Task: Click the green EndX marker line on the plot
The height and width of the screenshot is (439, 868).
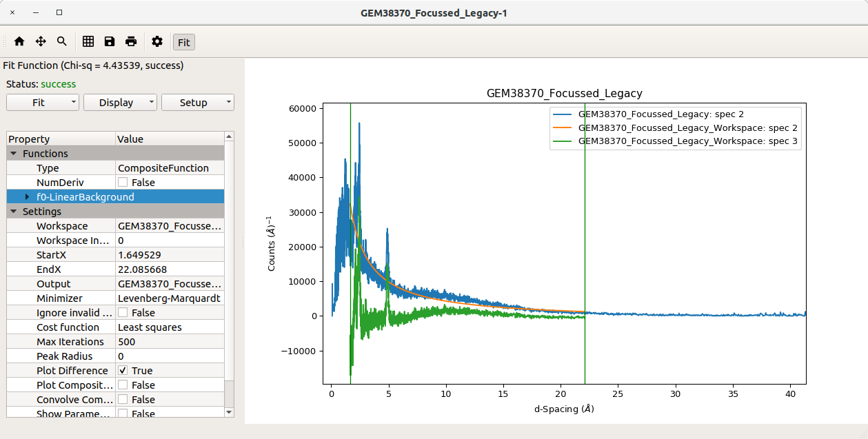Action: tap(585, 207)
